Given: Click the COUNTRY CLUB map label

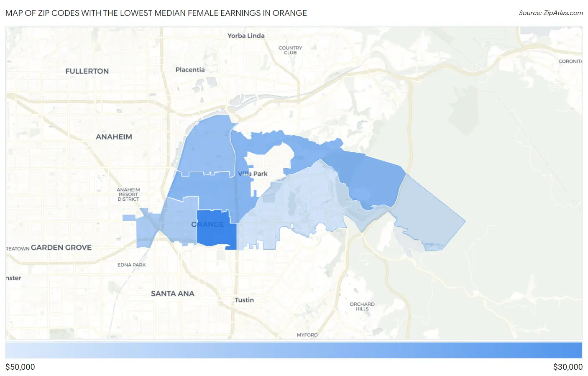Looking at the screenshot, I should pyautogui.click(x=290, y=50).
